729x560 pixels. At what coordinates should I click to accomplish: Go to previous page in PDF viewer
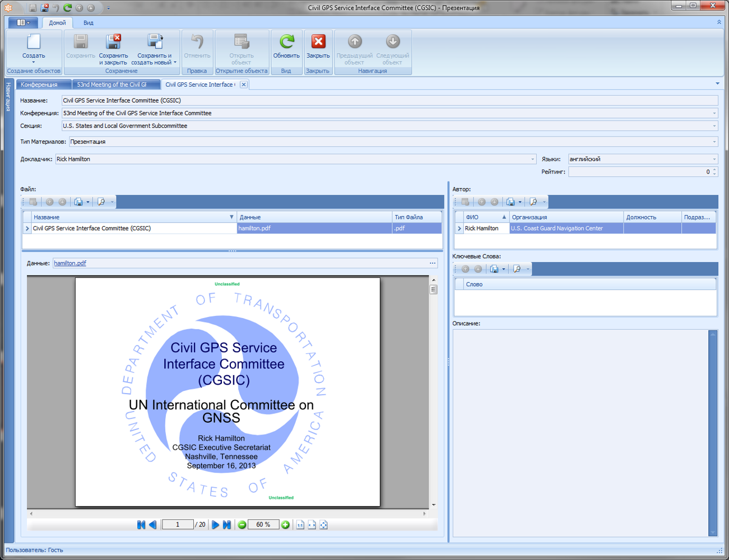pyautogui.click(x=152, y=525)
